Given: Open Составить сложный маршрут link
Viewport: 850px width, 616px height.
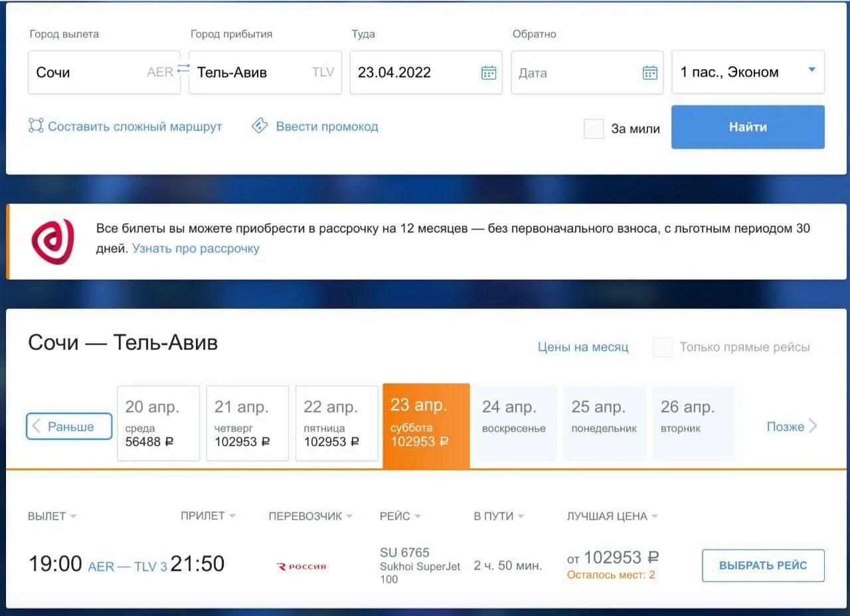Looking at the screenshot, I should [135, 126].
